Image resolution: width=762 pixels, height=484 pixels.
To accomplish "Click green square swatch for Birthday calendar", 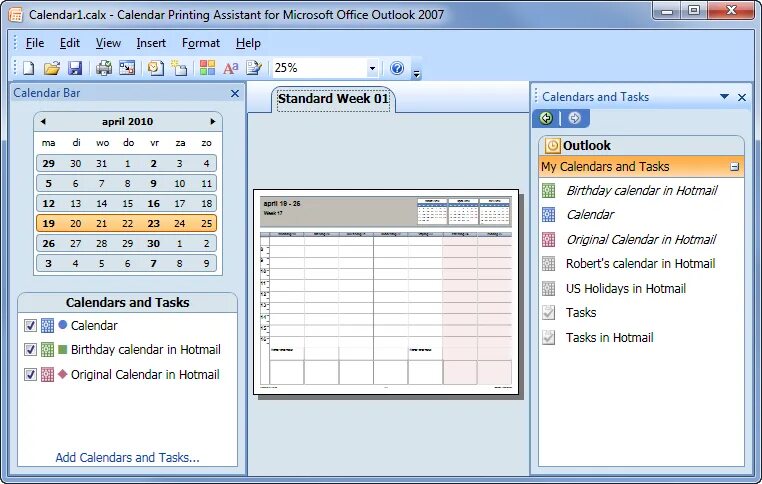I will (x=62, y=349).
